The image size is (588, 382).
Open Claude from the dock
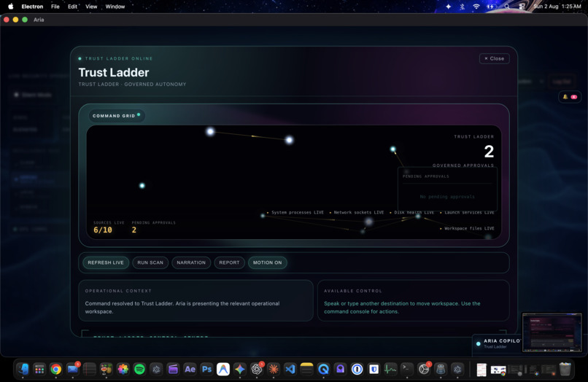274,370
